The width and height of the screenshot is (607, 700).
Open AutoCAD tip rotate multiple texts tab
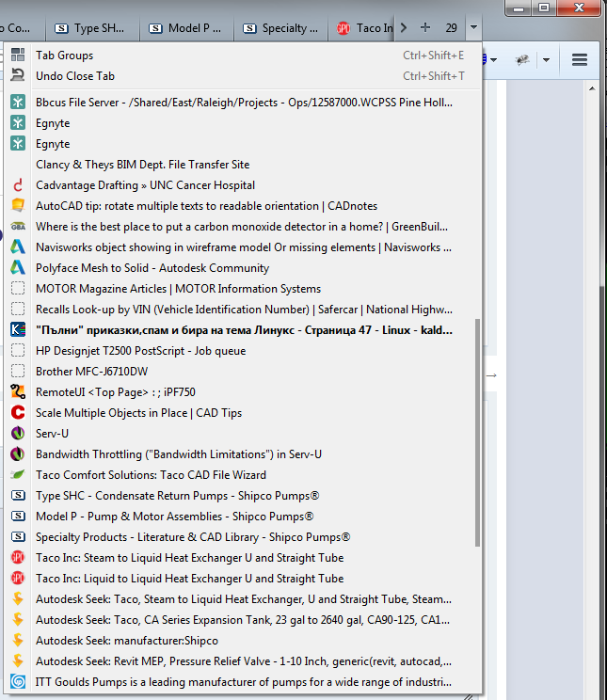click(x=243, y=206)
